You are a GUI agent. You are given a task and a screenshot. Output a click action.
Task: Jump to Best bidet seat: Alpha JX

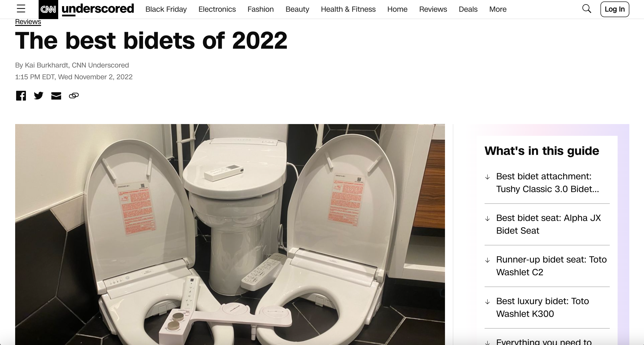pos(548,224)
